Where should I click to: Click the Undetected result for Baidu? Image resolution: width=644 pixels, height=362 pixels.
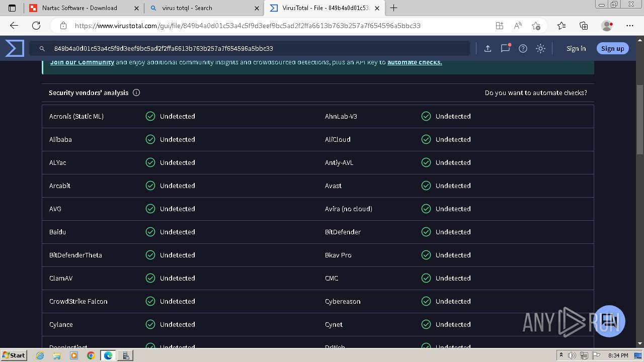pos(178,232)
